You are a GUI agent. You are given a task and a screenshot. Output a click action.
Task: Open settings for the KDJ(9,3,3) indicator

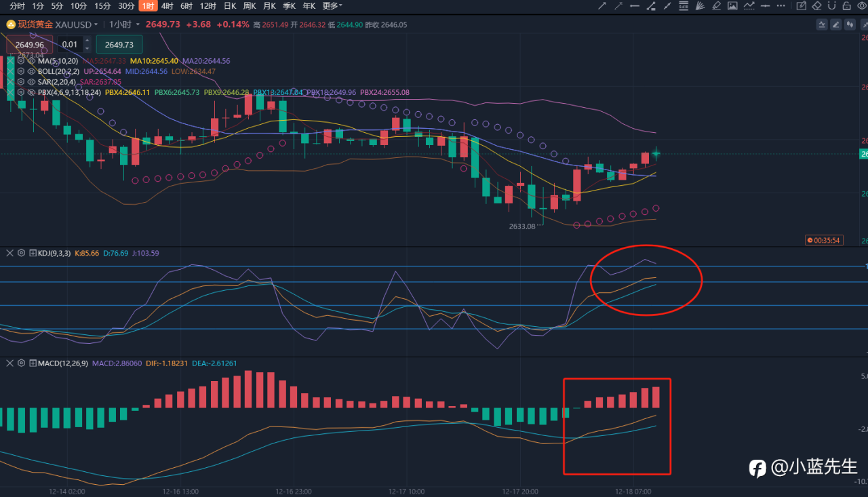click(x=21, y=253)
